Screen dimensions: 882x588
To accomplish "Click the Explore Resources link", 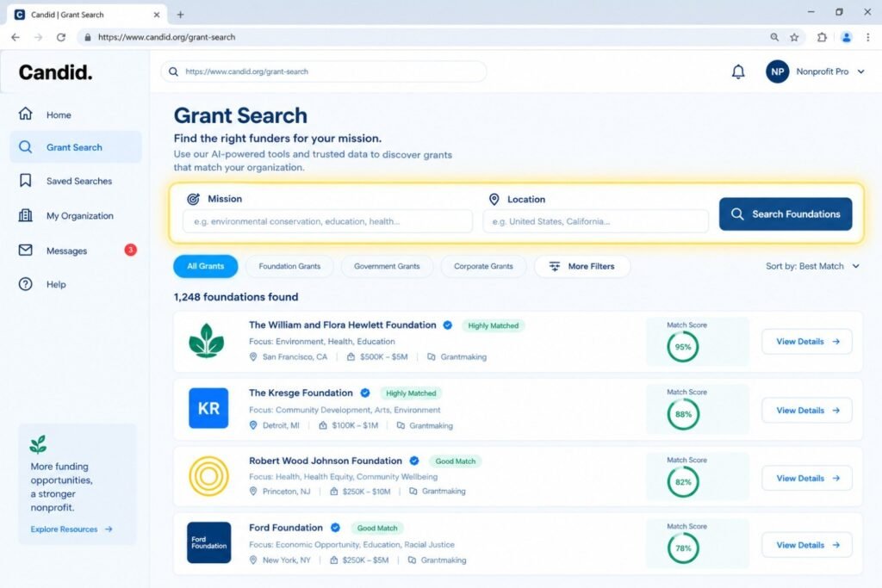I will coord(71,529).
